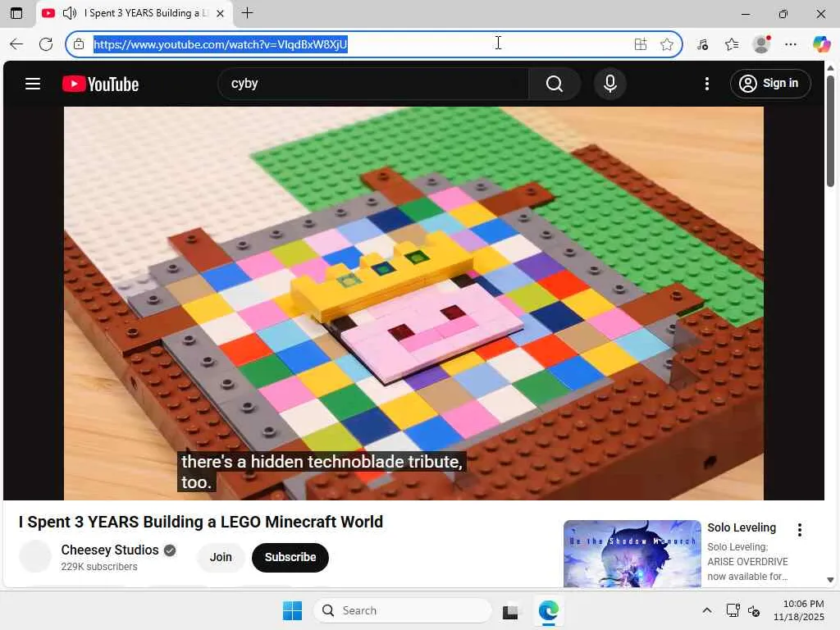Click the YouTube search magnifier button
Viewport: 840px width, 630px height.
(554, 84)
